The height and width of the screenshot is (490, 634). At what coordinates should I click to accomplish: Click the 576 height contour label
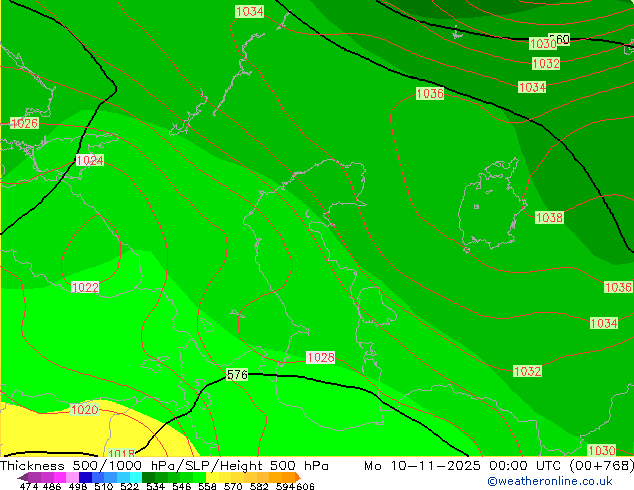(x=237, y=375)
